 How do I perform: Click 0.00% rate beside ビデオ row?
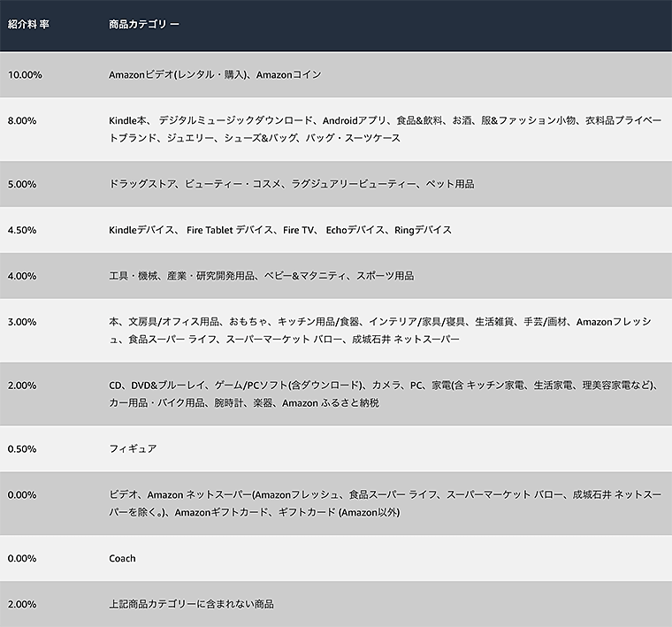pos(22,495)
